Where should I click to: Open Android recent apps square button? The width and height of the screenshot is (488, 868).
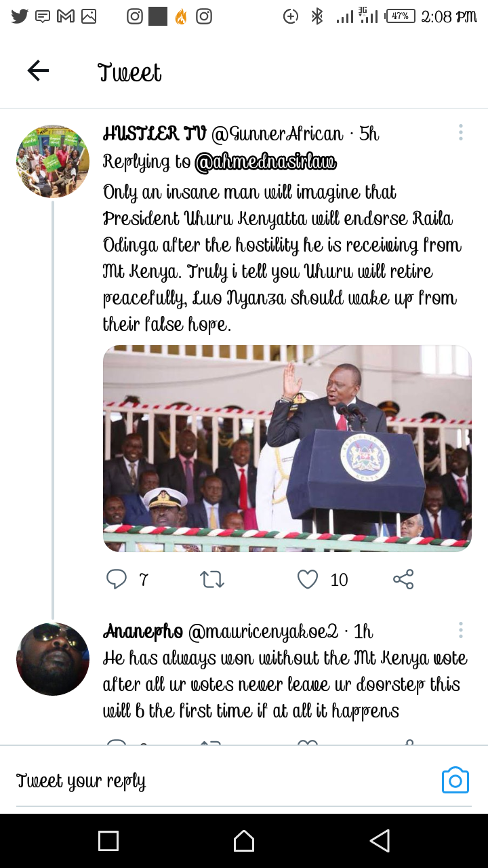[108, 841]
